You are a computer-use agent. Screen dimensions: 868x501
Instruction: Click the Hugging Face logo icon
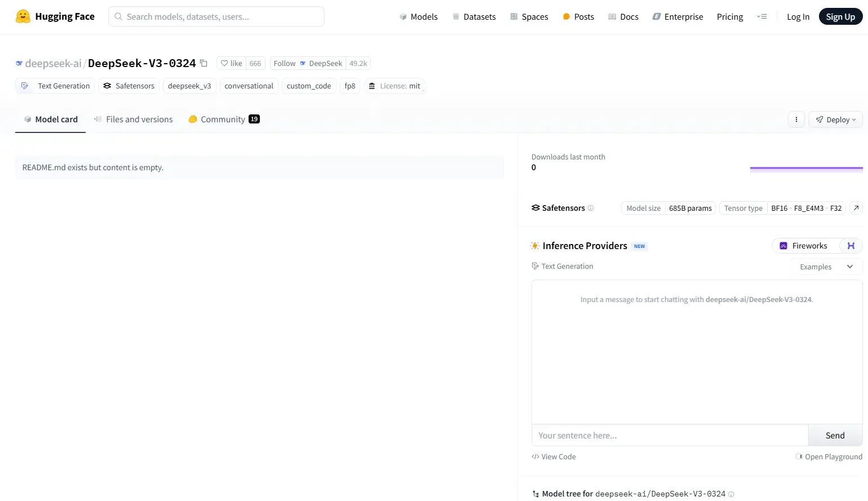point(23,16)
